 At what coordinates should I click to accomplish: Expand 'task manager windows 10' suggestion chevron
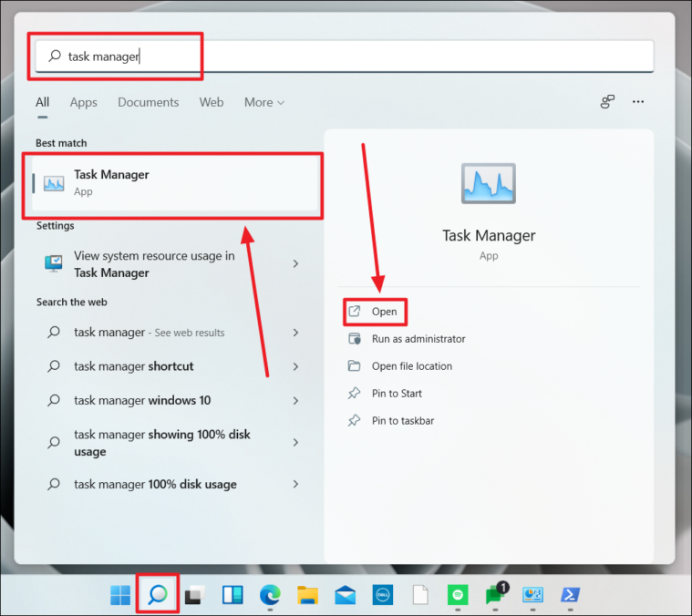[295, 400]
